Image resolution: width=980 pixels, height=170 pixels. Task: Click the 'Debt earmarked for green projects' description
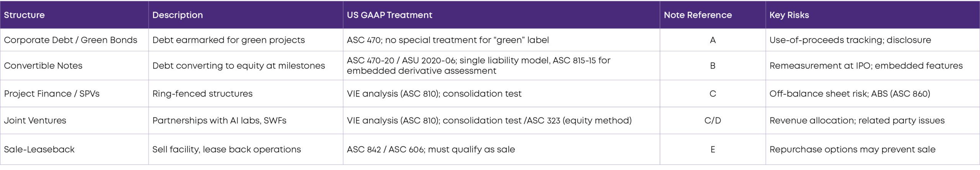[x=229, y=40]
